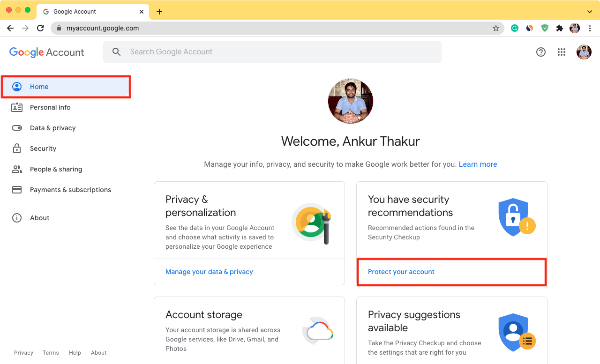The image size is (600, 364).
Task: Click the Privacy suggestions shield illustration
Action: click(x=517, y=332)
